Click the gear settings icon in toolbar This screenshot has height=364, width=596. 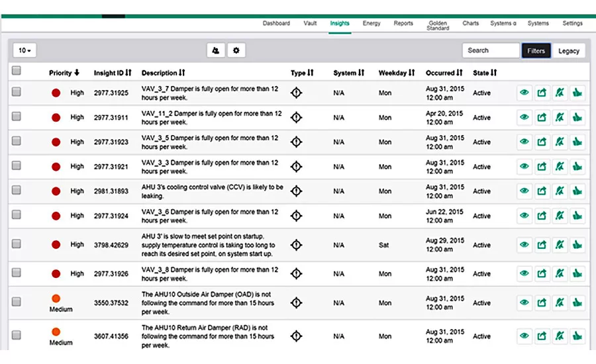point(236,50)
